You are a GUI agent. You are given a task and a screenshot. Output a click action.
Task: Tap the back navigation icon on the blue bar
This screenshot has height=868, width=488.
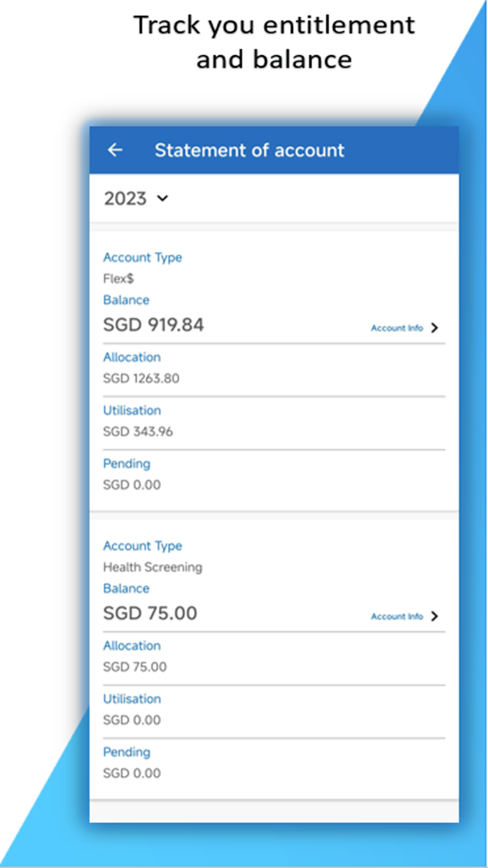point(114,150)
